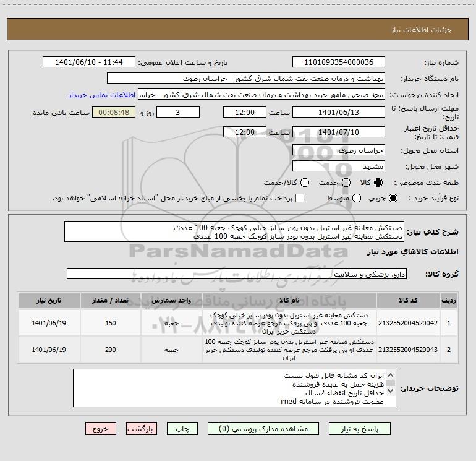
Task: Click the remaining days field showing 3
Action: [x=178, y=112]
